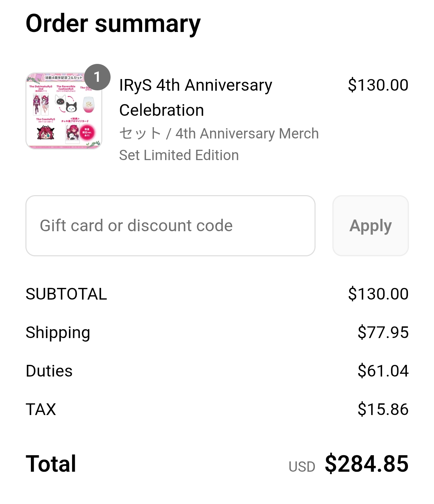
Task: Click the quantity badge showing 1
Action: click(x=98, y=77)
